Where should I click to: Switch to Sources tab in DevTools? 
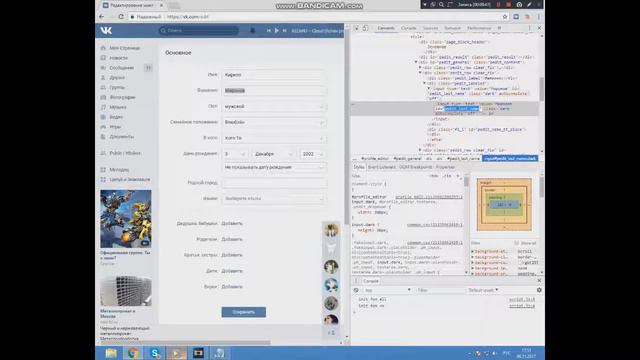pyautogui.click(x=430, y=28)
